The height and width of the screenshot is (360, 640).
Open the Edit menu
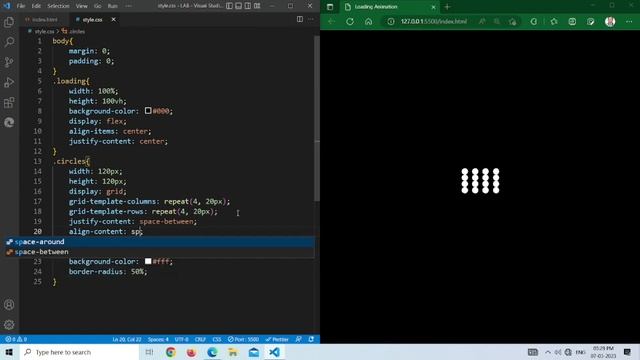click(x=36, y=6)
